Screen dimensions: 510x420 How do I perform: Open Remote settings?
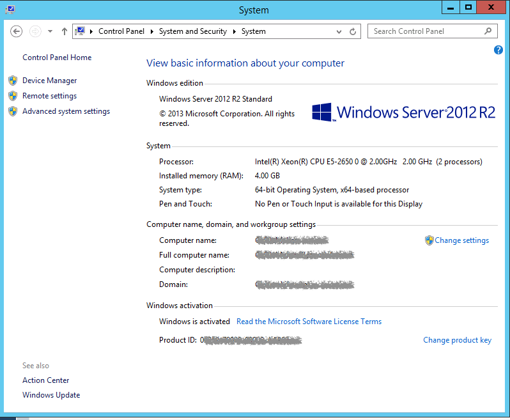(49, 96)
